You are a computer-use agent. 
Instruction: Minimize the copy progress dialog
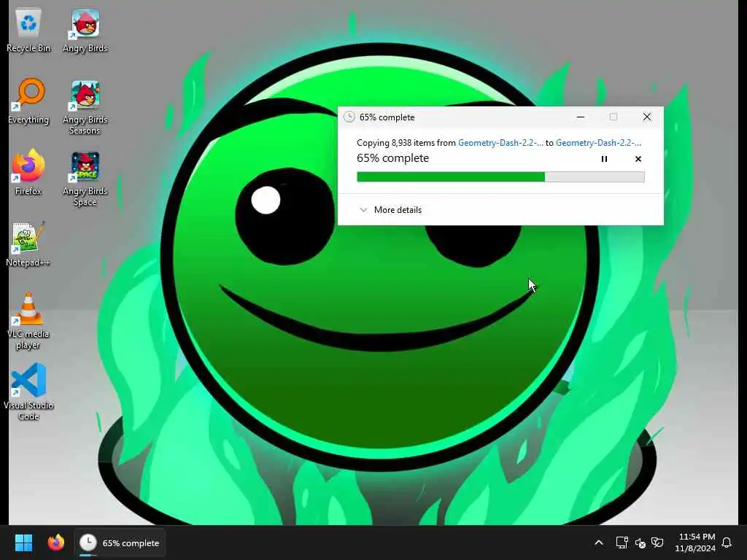(x=580, y=117)
